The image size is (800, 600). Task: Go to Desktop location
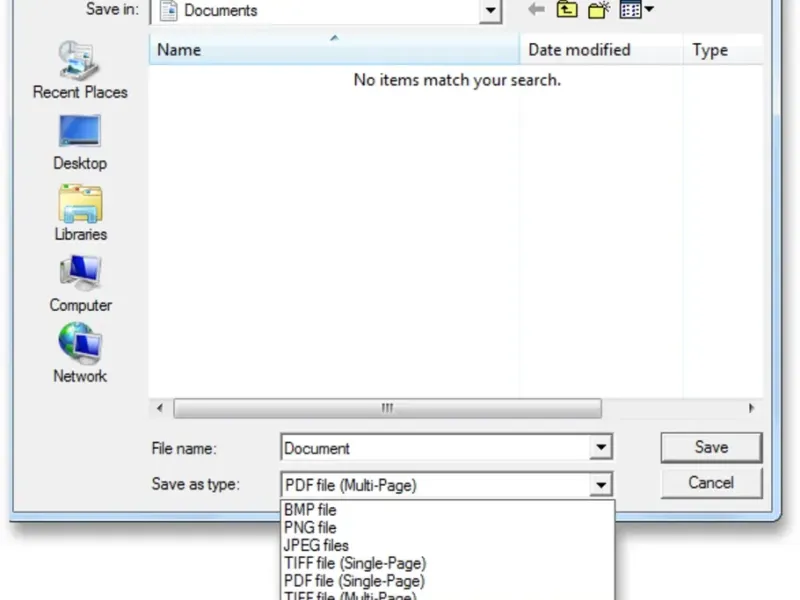point(80,142)
